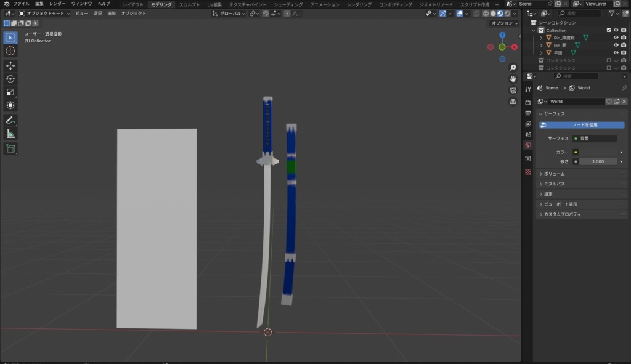Open the Scene properties tab

point(528,134)
